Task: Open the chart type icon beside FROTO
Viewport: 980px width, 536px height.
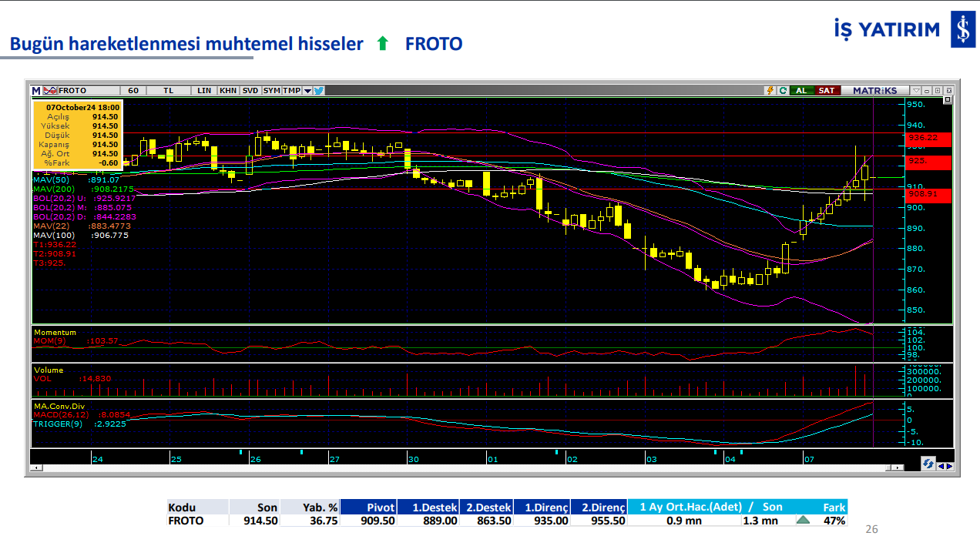Action: click(x=50, y=90)
